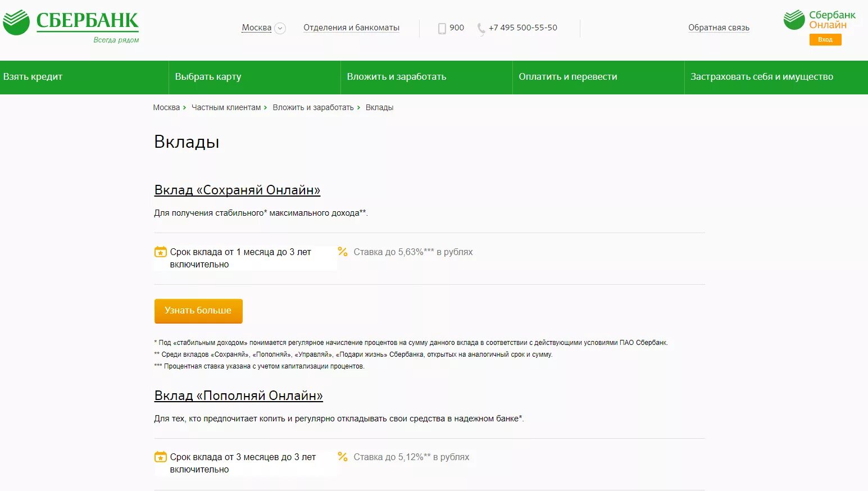Image resolution: width=868 pixels, height=491 pixels.
Task: Click the orange Вход login button
Action: pos(825,39)
